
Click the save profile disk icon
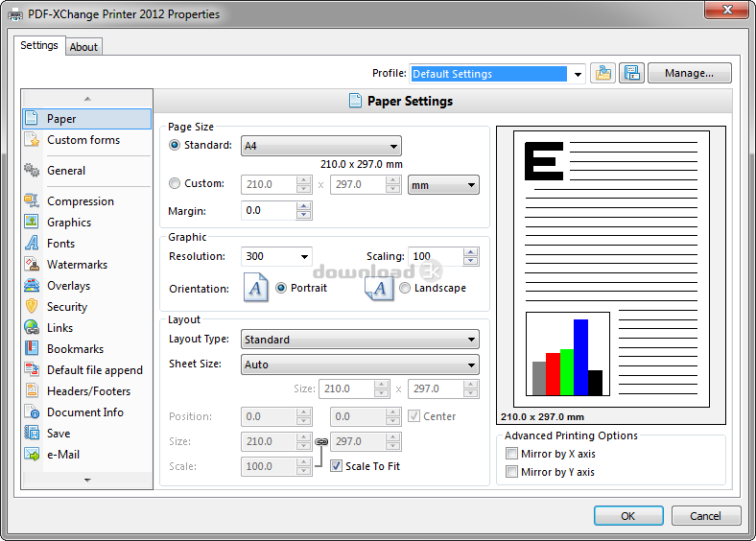click(631, 73)
